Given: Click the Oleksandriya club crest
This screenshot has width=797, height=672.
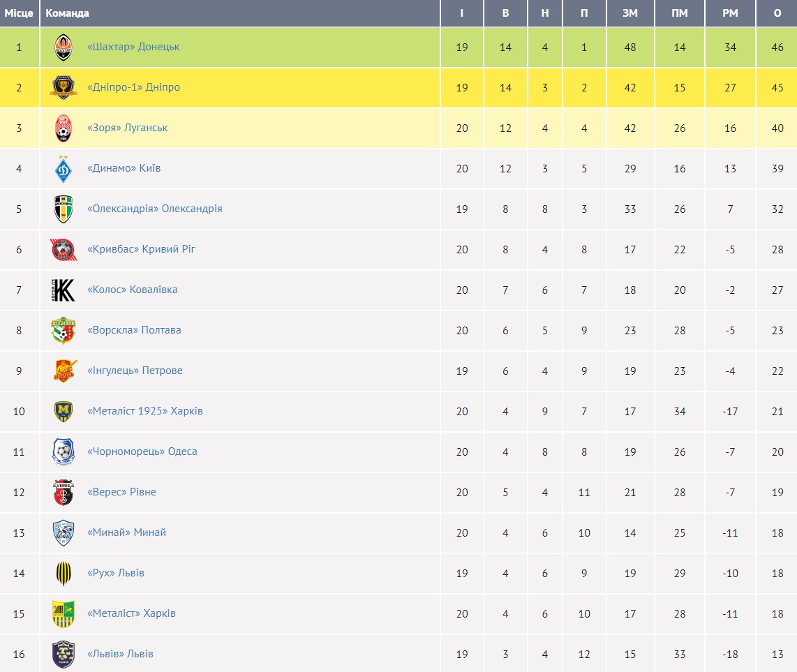Looking at the screenshot, I should coord(64,209).
